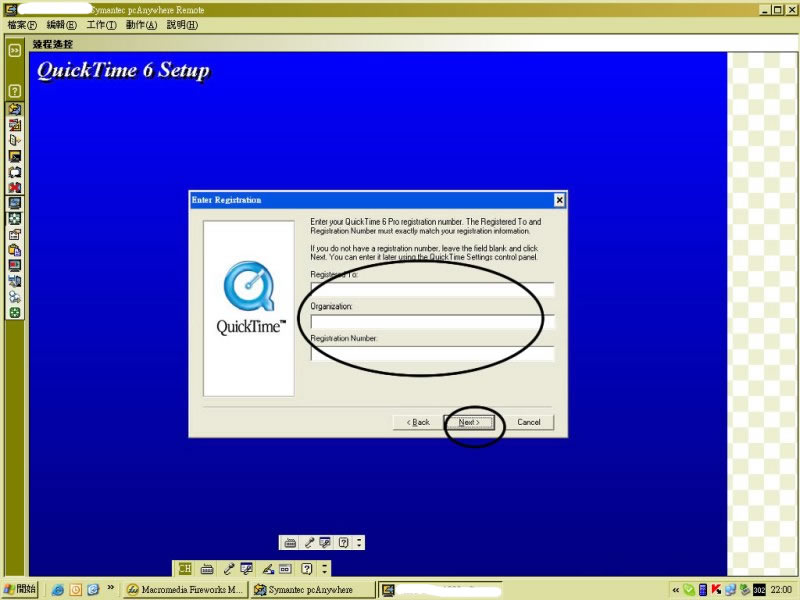This screenshot has height=600, width=800.
Task: Click the 22:00 clock in the system tray
Action: [x=781, y=590]
